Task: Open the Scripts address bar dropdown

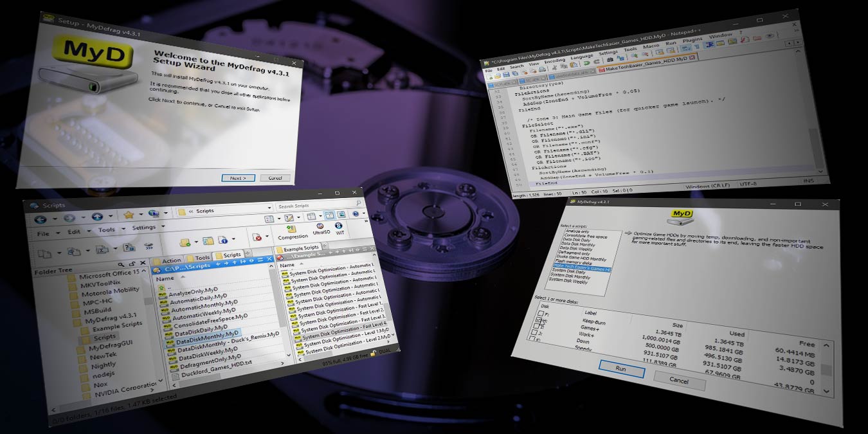Action: pyautogui.click(x=269, y=208)
